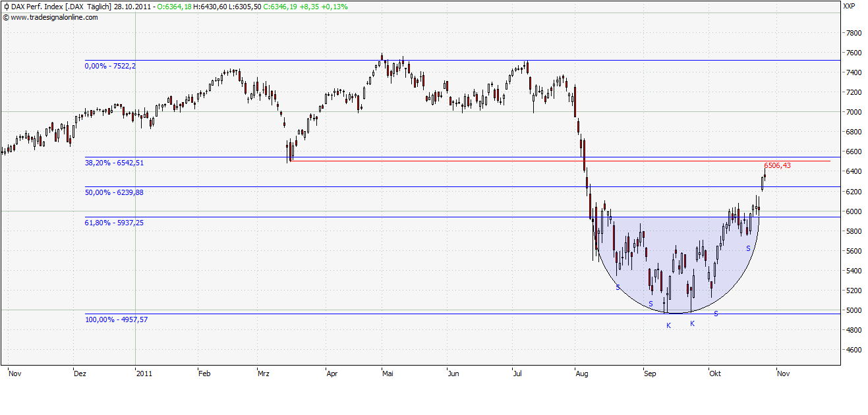
Task: Click the left K marker under the semicircle
Action: tap(668, 326)
